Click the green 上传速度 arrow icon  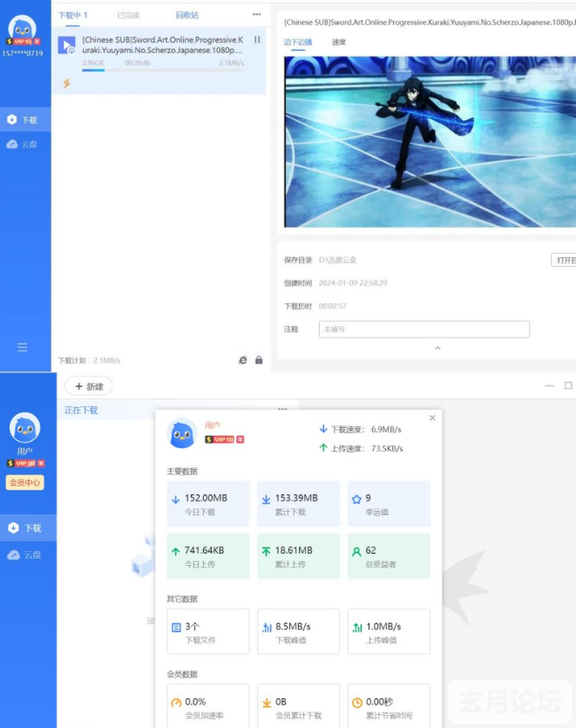pyautogui.click(x=323, y=448)
